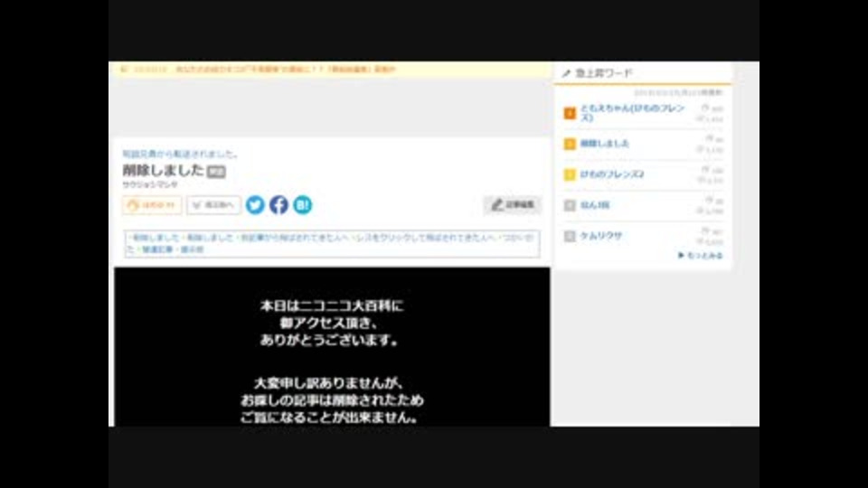Click the 急上昇ワード panel header
The height and width of the screenshot is (488, 868).
tap(643, 73)
